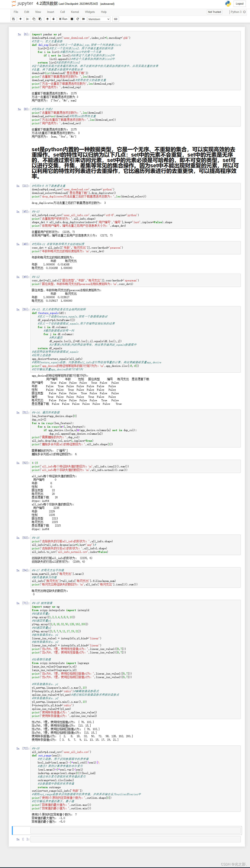Viewport: 250px width, 868px height.
Task: Click into code cell In [51]
Action: point(135,428)
